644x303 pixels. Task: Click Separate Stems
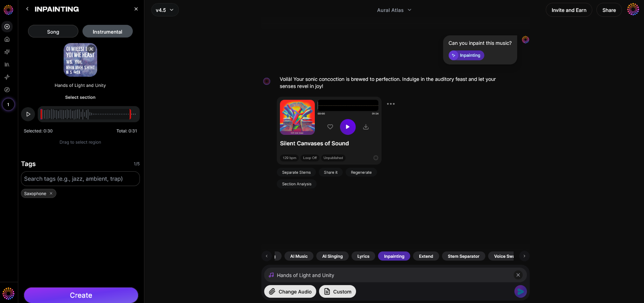296,173
